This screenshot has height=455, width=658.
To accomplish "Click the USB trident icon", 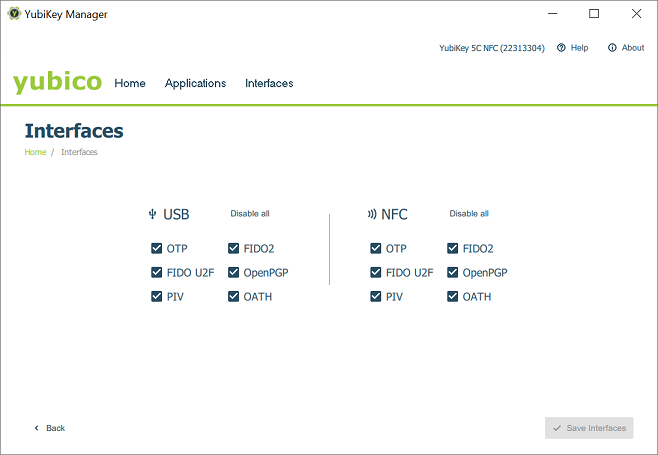I will coord(152,214).
